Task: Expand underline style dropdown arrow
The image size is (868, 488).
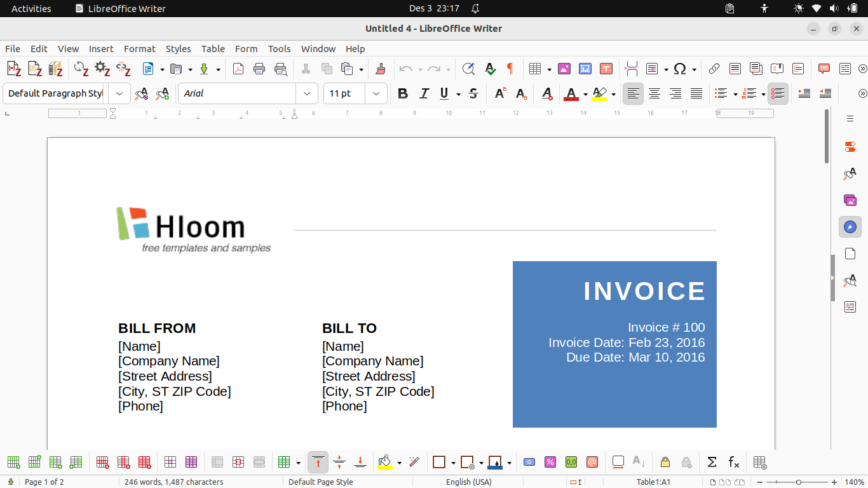Action: (458, 94)
